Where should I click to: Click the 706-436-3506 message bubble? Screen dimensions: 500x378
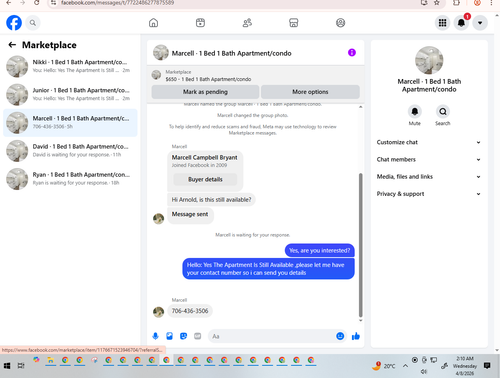190,311
